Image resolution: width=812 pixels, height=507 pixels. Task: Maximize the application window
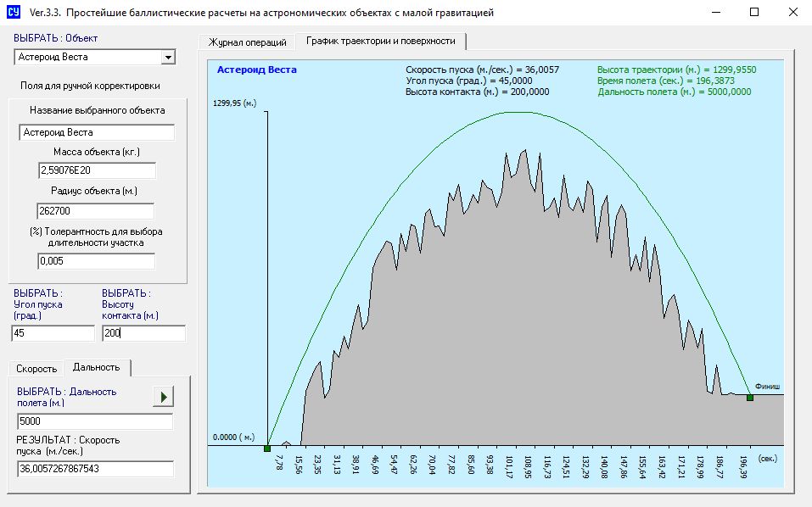click(754, 13)
